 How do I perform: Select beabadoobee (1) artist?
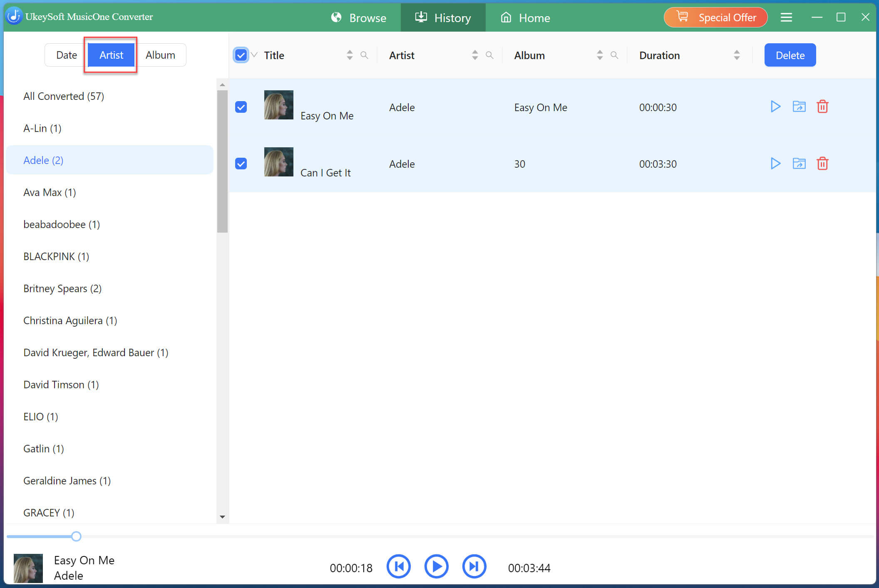point(109,224)
